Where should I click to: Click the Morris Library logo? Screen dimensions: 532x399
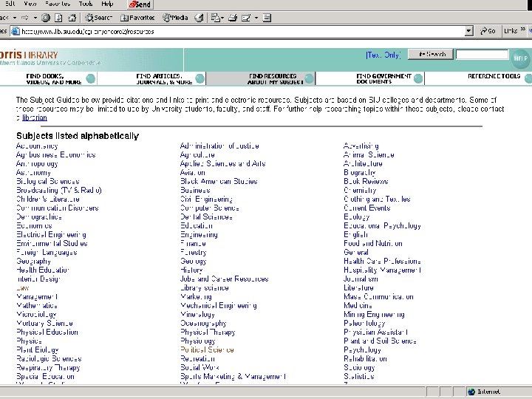(51, 58)
